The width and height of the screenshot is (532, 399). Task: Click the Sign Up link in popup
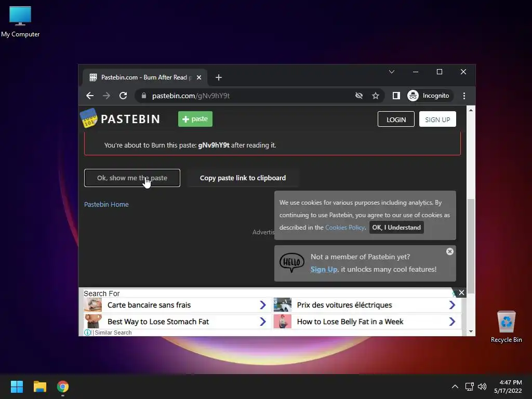pos(324,270)
